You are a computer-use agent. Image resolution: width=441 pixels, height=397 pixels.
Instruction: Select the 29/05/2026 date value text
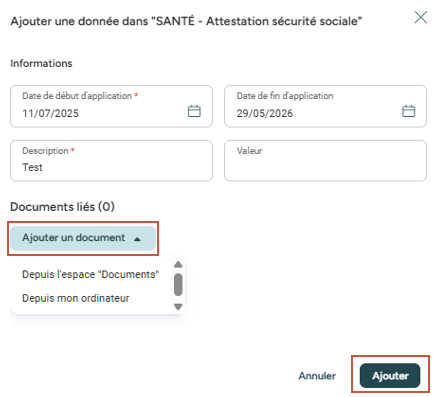pyautogui.click(x=265, y=113)
